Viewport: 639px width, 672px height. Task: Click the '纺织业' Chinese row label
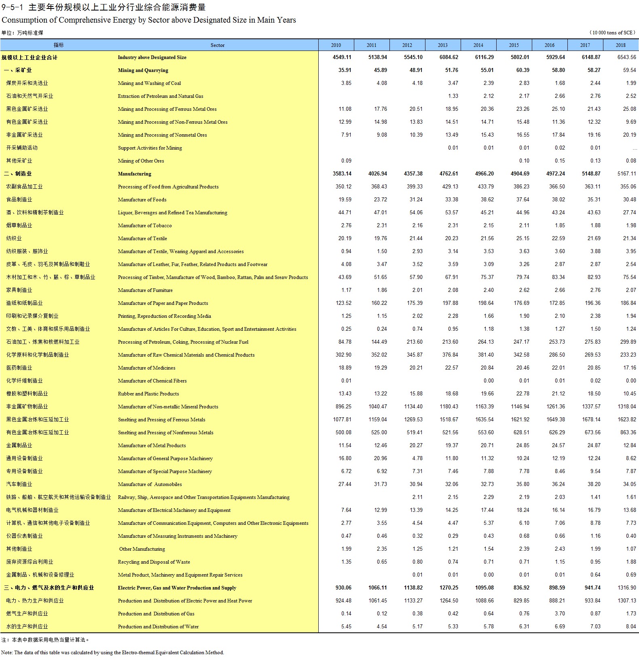tap(14, 239)
